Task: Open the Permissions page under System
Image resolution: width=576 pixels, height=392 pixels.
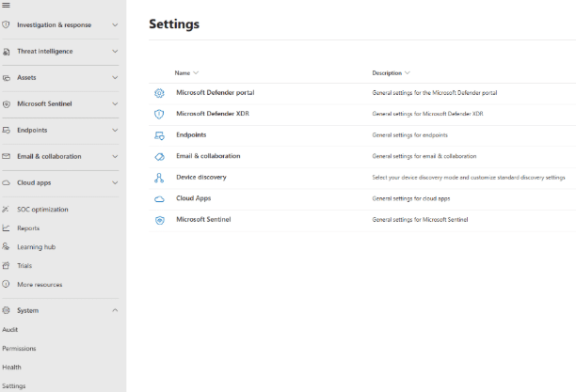Action: [x=19, y=349]
